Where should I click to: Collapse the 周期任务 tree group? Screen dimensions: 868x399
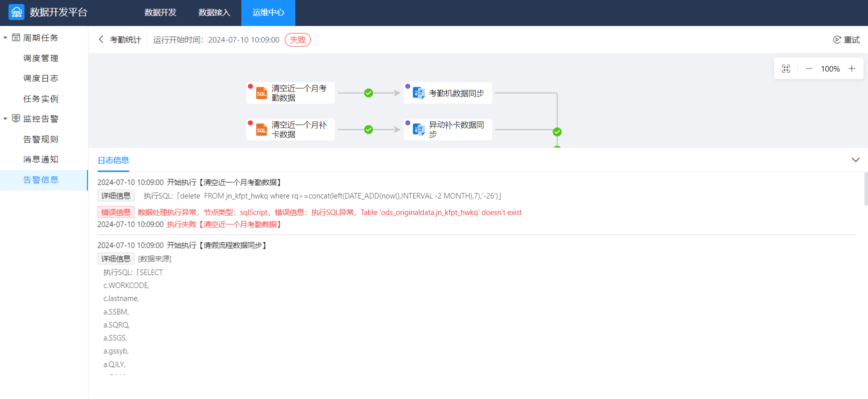[x=5, y=38]
